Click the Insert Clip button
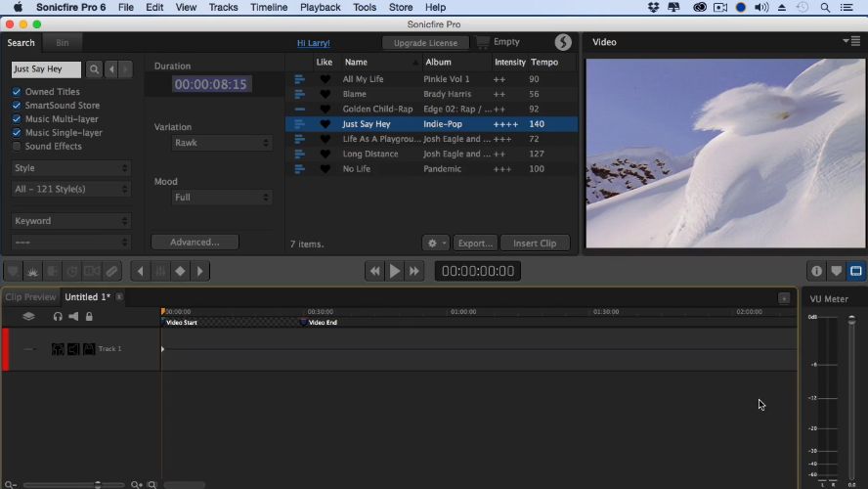The width and height of the screenshot is (868, 489). tap(535, 244)
